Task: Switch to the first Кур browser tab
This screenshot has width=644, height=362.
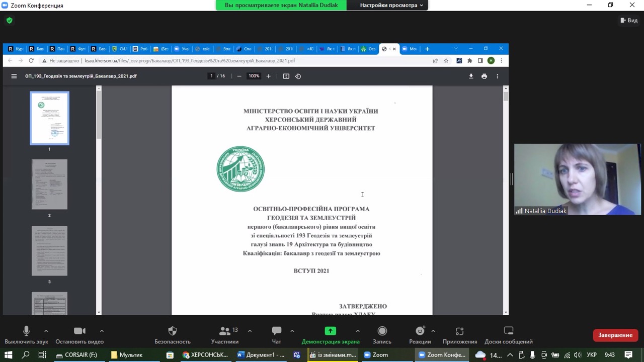Action: tap(15, 49)
